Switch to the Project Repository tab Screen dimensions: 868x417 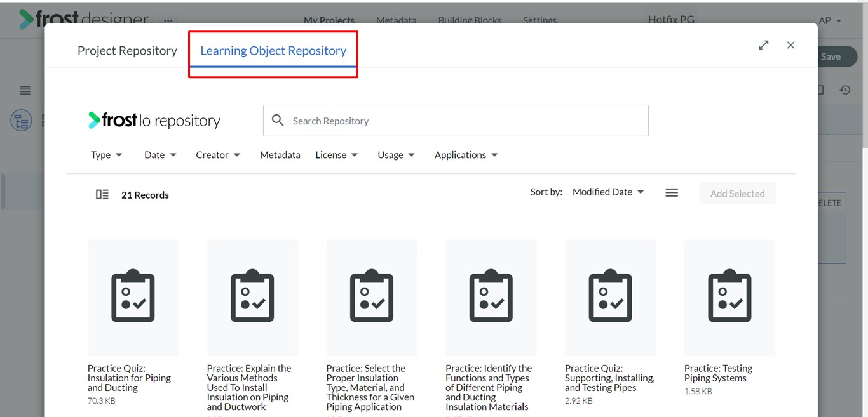click(x=127, y=51)
